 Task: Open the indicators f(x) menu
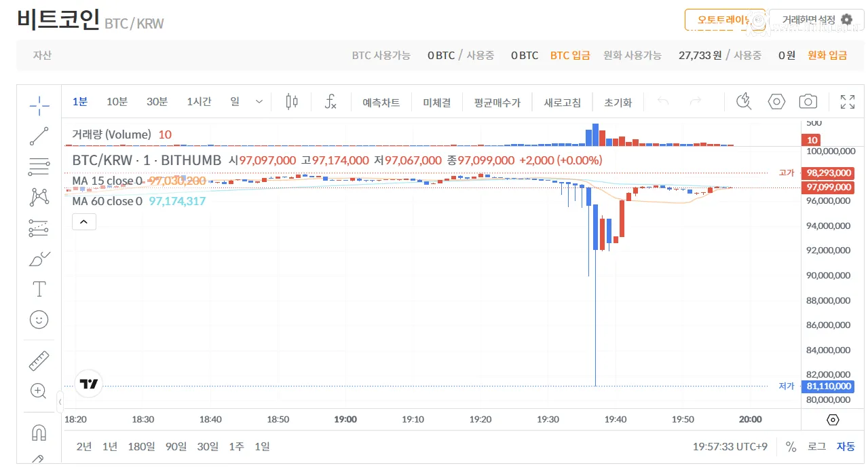pos(331,101)
